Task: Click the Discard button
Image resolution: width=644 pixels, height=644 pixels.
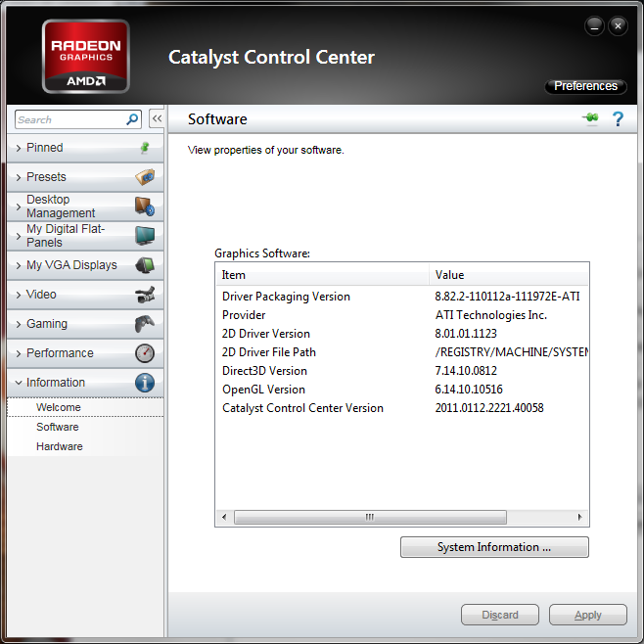Action: click(500, 615)
